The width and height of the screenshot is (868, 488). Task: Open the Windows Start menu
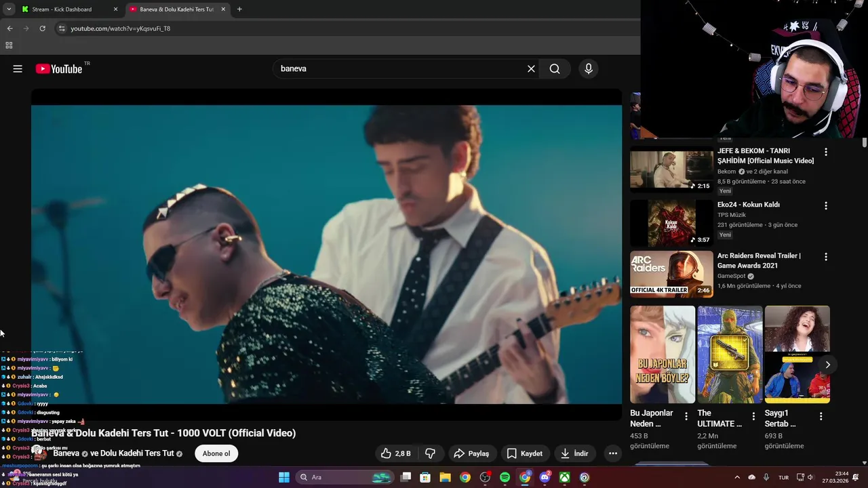click(x=284, y=477)
